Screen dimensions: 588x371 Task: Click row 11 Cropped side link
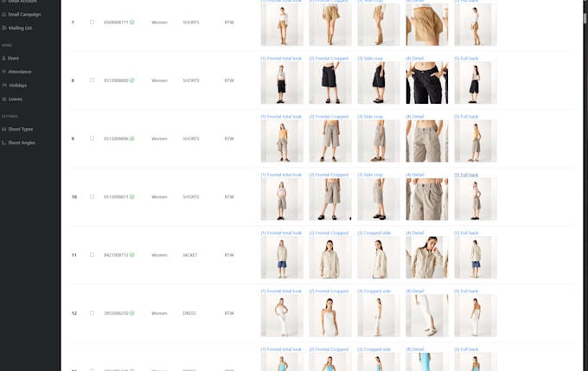pyautogui.click(x=374, y=233)
